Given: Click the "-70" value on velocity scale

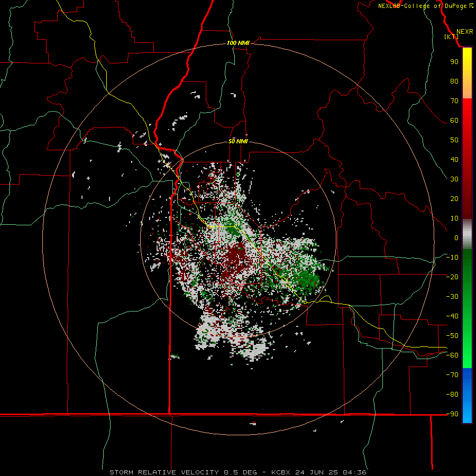Looking at the screenshot, I should coord(452,375).
